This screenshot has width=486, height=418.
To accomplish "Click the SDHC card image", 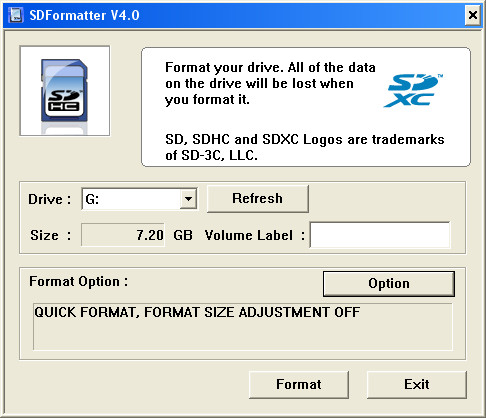I will click(65, 91).
